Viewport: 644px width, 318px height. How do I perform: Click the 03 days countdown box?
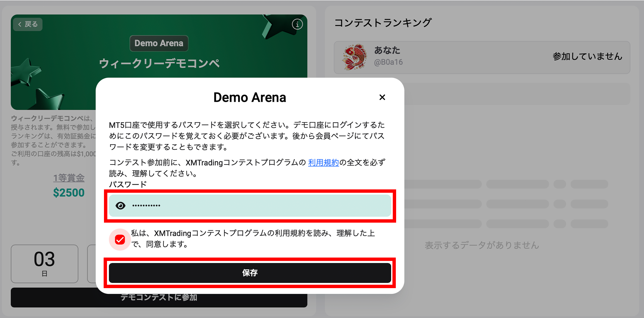(45, 264)
